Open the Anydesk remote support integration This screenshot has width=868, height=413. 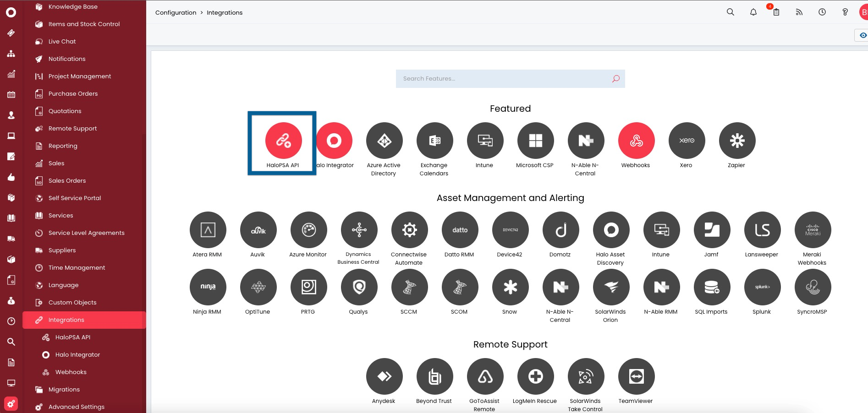[x=384, y=376]
